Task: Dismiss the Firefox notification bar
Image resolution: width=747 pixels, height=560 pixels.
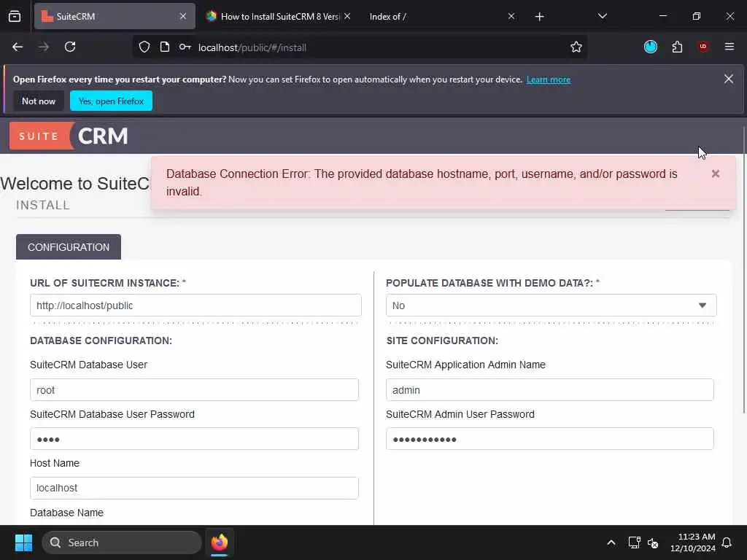Action: (x=729, y=79)
